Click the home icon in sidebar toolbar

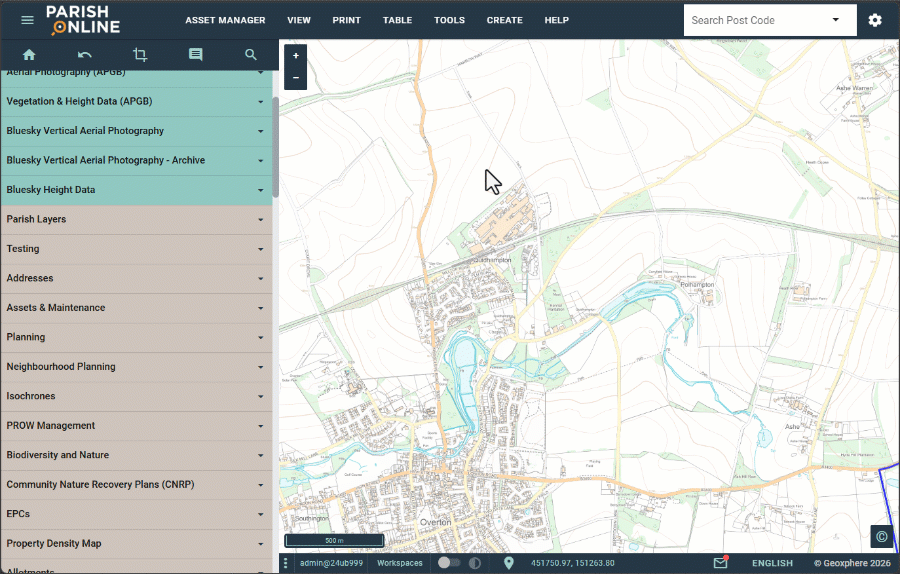coord(29,55)
